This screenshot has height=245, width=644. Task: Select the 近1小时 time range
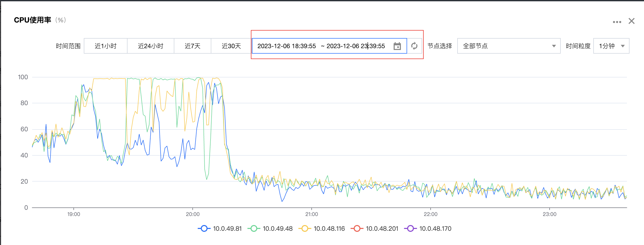tap(106, 46)
